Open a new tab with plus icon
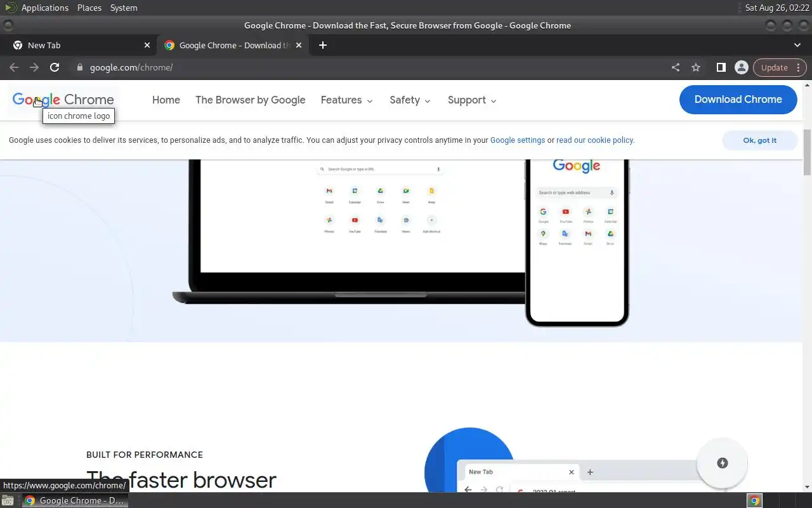The image size is (812, 508). [323, 45]
